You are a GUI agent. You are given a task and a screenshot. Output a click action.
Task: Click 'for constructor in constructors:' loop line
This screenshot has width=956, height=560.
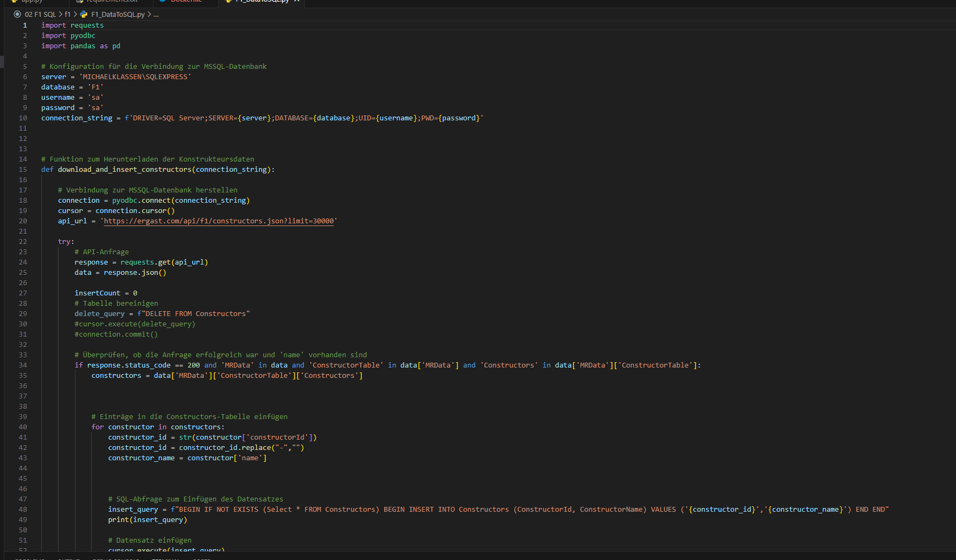[x=158, y=427]
